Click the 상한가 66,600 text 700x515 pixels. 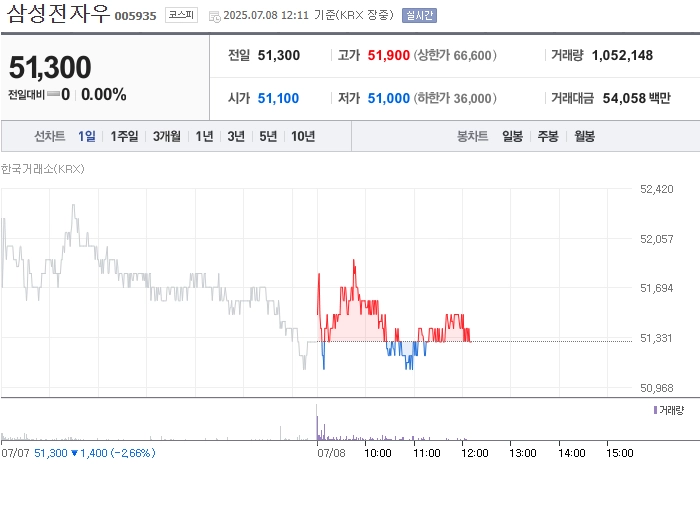[455, 55]
